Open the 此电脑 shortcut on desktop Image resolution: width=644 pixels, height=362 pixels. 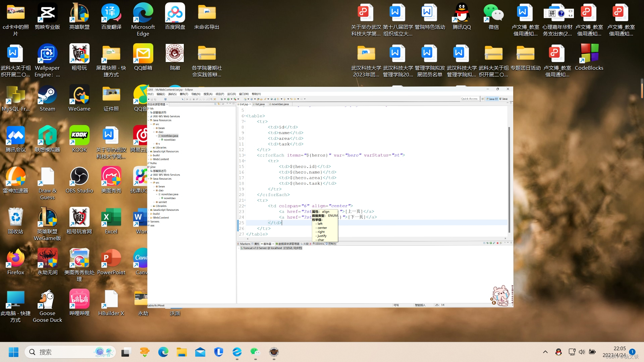pyautogui.click(x=16, y=306)
